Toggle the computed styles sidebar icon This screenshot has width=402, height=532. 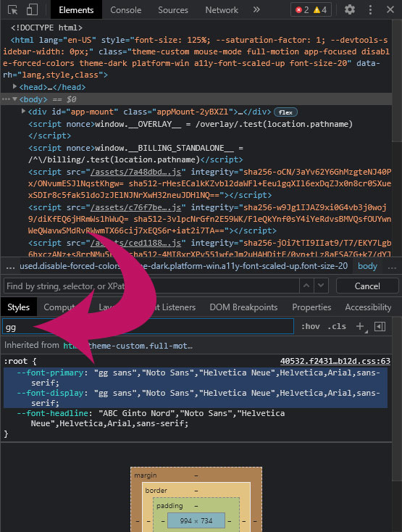pyautogui.click(x=380, y=326)
